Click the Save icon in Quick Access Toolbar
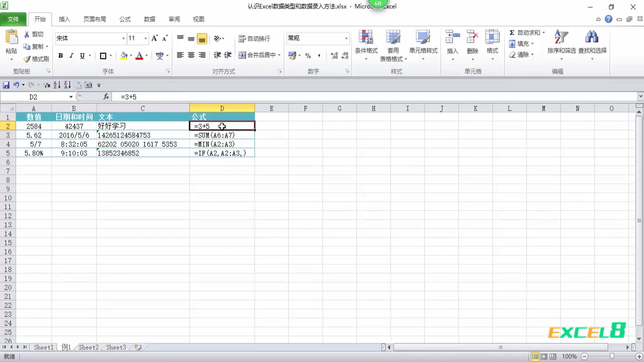 point(6,85)
